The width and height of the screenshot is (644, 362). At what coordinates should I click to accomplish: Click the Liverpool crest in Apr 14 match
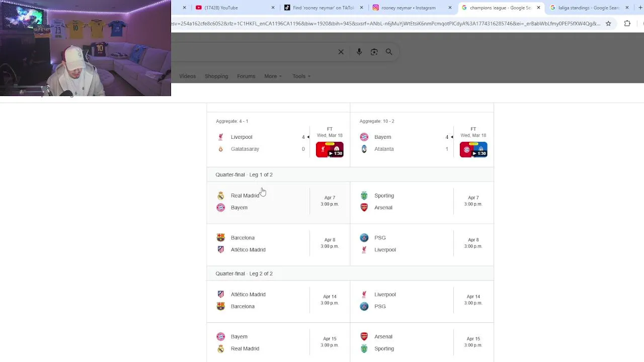click(x=364, y=295)
